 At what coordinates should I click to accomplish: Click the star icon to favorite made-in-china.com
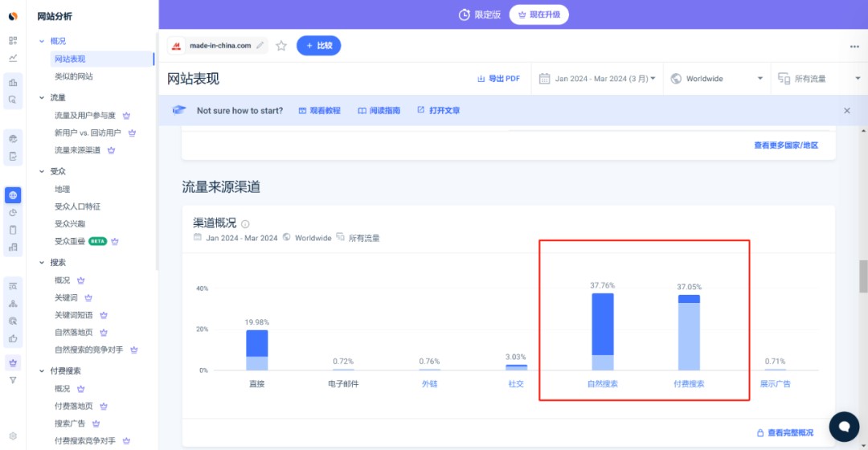(281, 46)
